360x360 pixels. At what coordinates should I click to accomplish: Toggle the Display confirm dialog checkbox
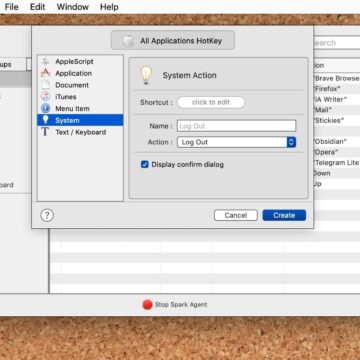tap(145, 164)
